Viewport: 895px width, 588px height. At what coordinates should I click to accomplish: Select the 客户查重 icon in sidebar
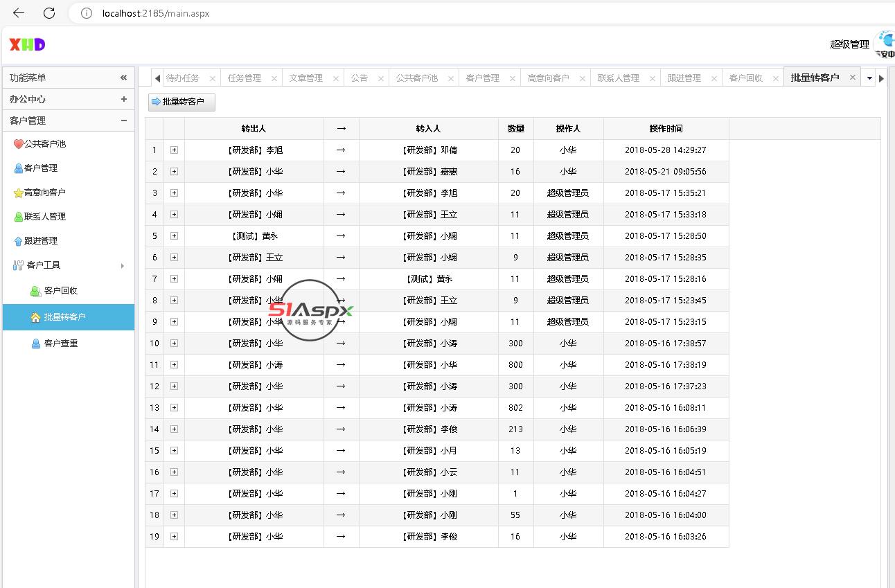point(35,344)
